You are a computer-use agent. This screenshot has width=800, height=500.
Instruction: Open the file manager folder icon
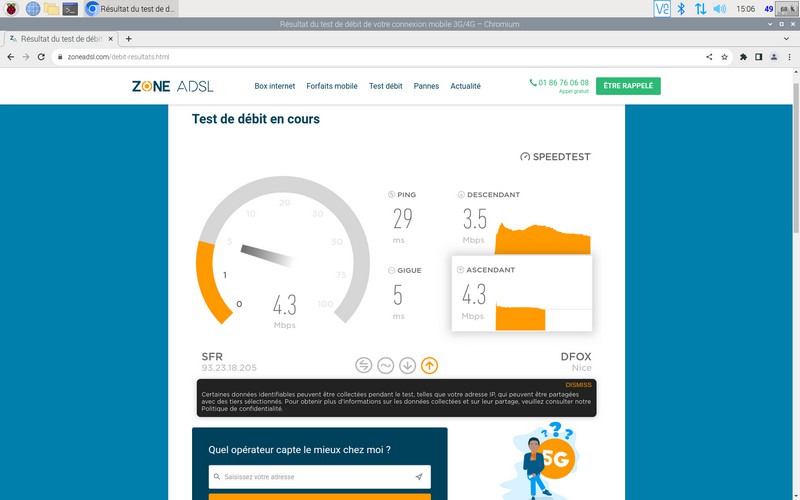[52, 9]
